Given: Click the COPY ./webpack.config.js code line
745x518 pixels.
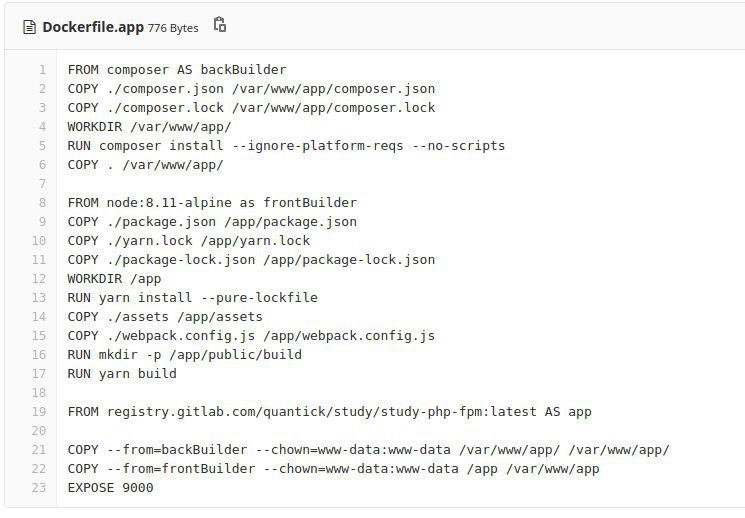Looking at the screenshot, I should coord(251,336).
